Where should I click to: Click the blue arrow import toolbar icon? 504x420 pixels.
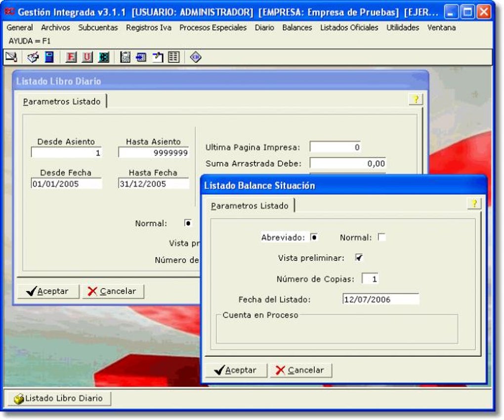(x=141, y=57)
